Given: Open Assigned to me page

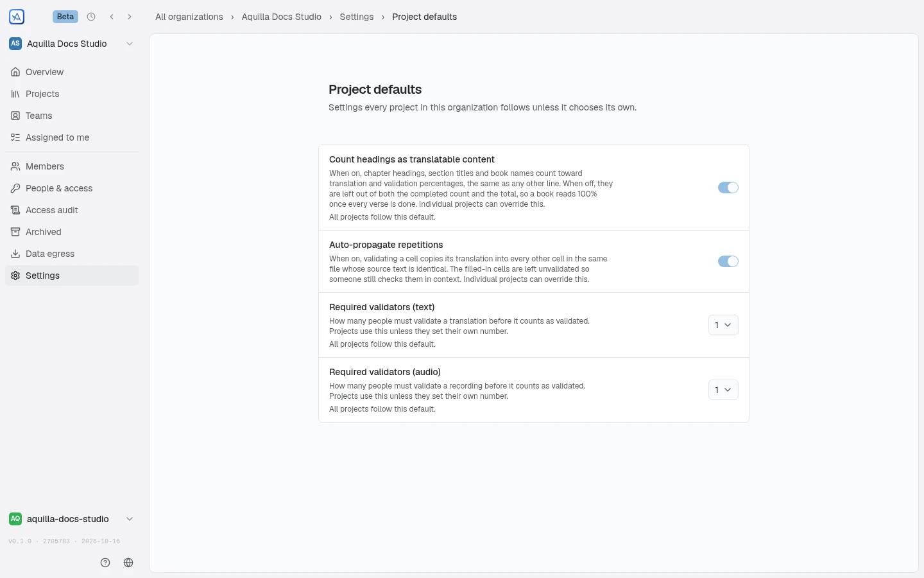Looking at the screenshot, I should pos(72,137).
